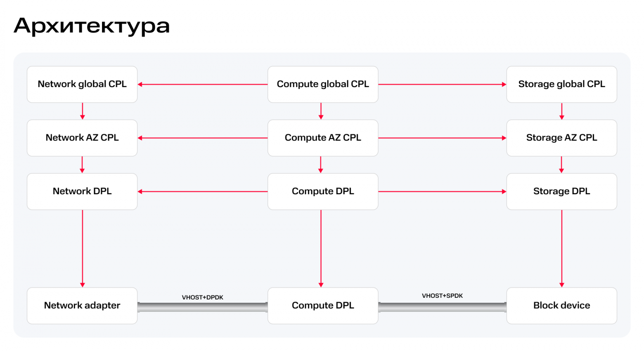Click the arrow from Compute AZ to Storage AZ CPL
The image size is (644, 351).
point(442,138)
